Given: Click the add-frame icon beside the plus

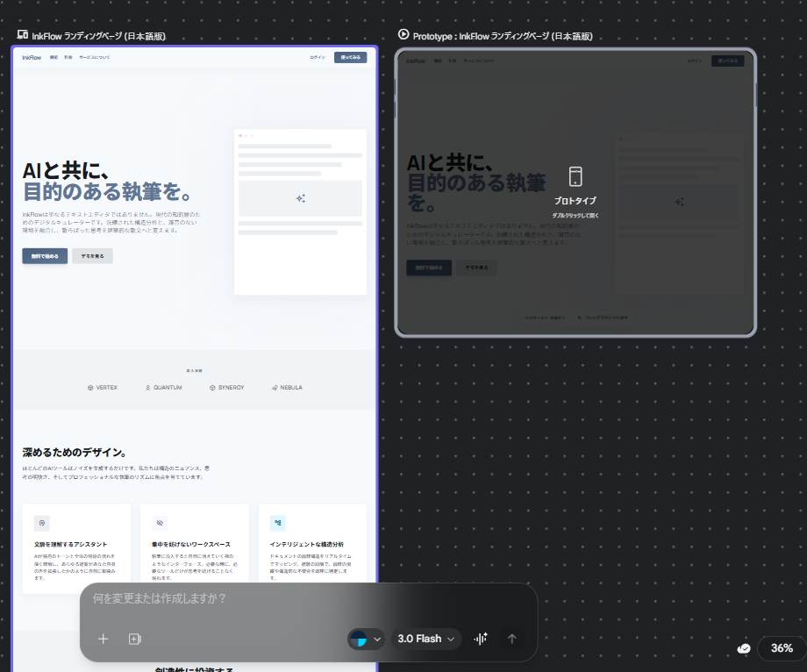Looking at the screenshot, I should click(x=134, y=639).
